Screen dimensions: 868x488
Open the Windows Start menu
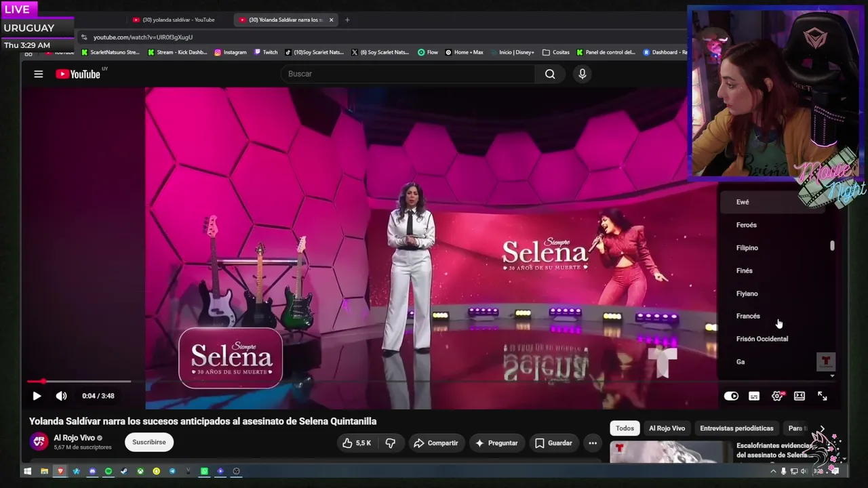[x=28, y=471]
